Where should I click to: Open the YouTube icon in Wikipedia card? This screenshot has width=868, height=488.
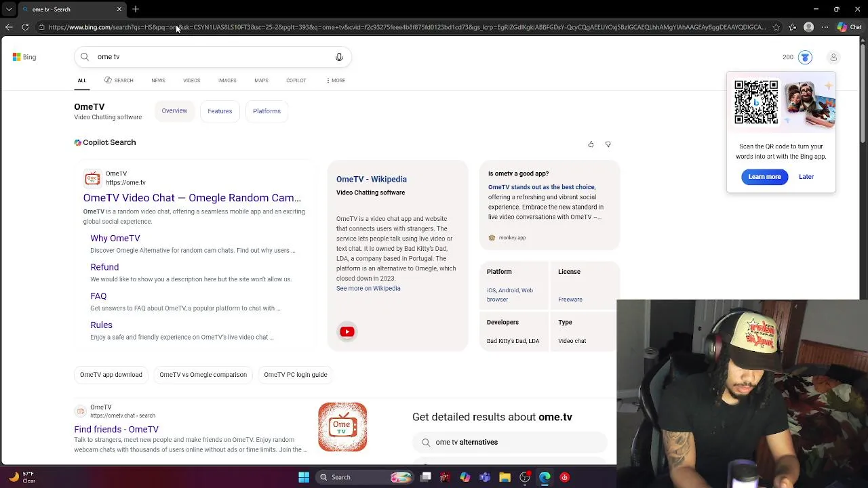[347, 332]
